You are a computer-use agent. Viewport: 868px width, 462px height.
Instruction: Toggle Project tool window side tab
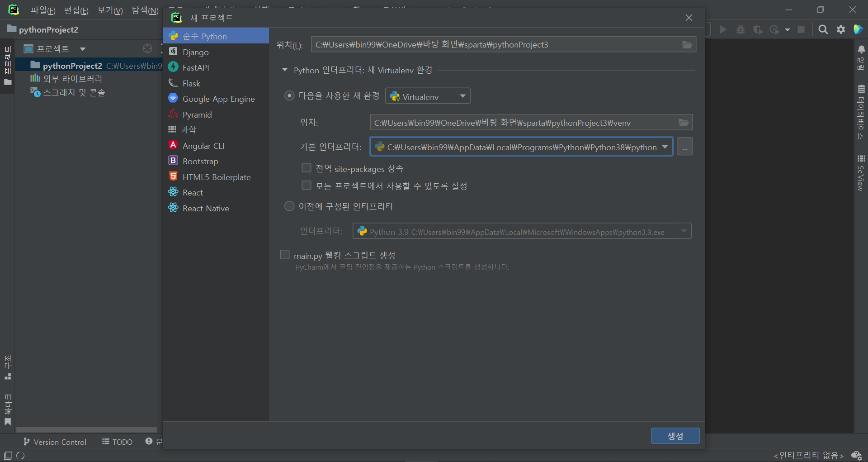point(8,66)
